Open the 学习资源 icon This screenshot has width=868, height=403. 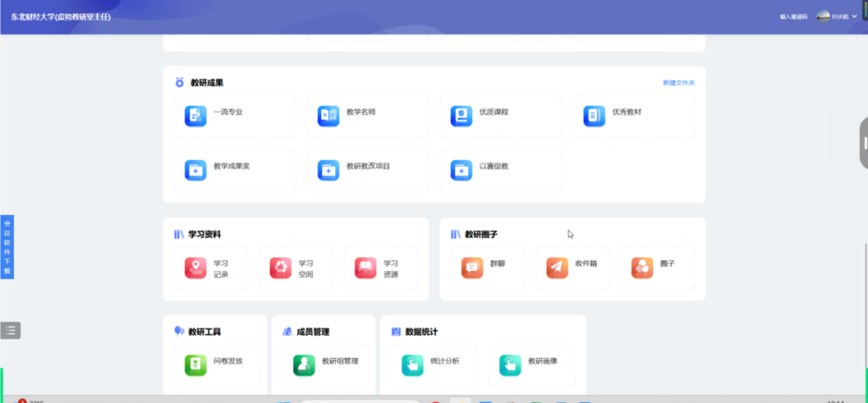[366, 268]
